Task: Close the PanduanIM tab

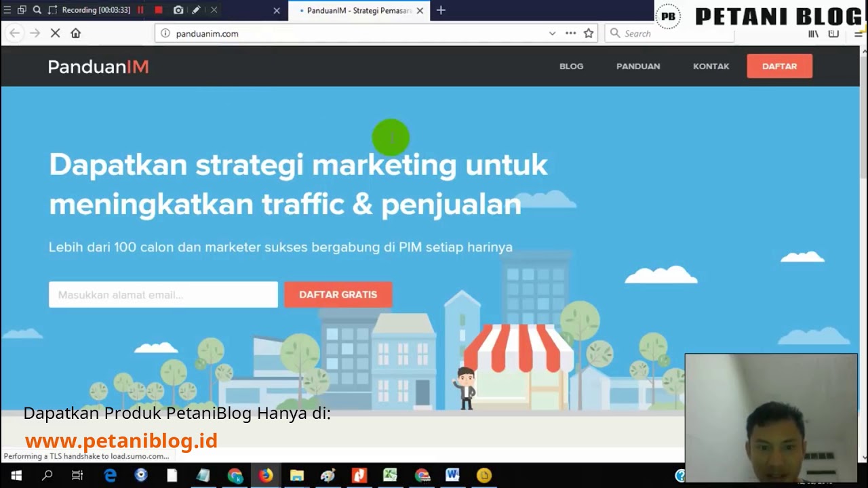Action: pos(420,11)
